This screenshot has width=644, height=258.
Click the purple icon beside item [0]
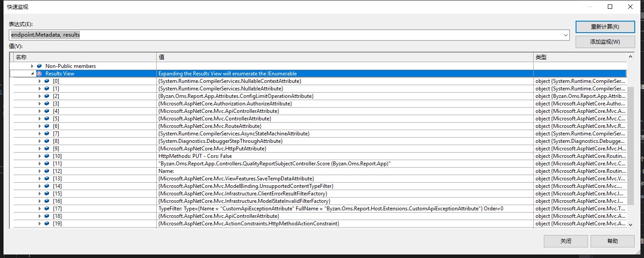pyautogui.click(x=46, y=81)
